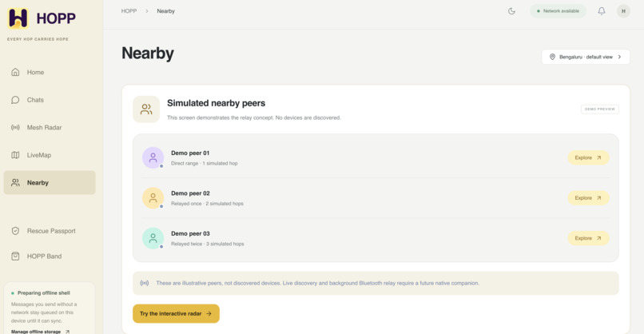
Task: Open Chats in the sidebar
Action: [50, 100]
